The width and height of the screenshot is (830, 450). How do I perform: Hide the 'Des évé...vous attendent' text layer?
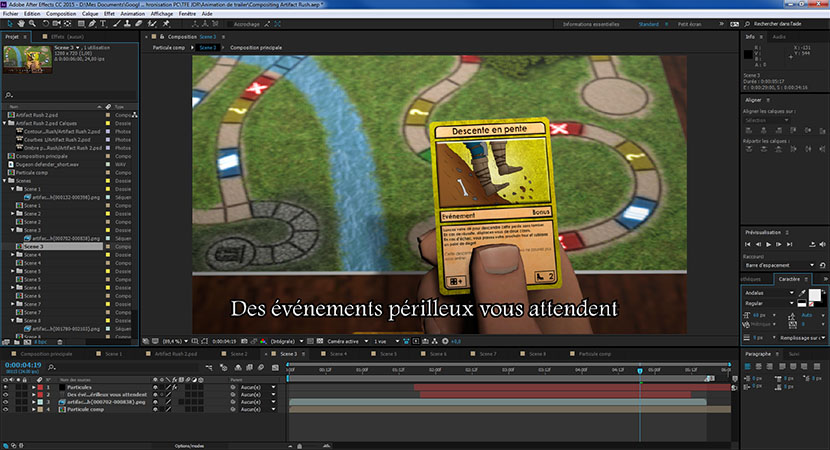pyautogui.click(x=5, y=394)
